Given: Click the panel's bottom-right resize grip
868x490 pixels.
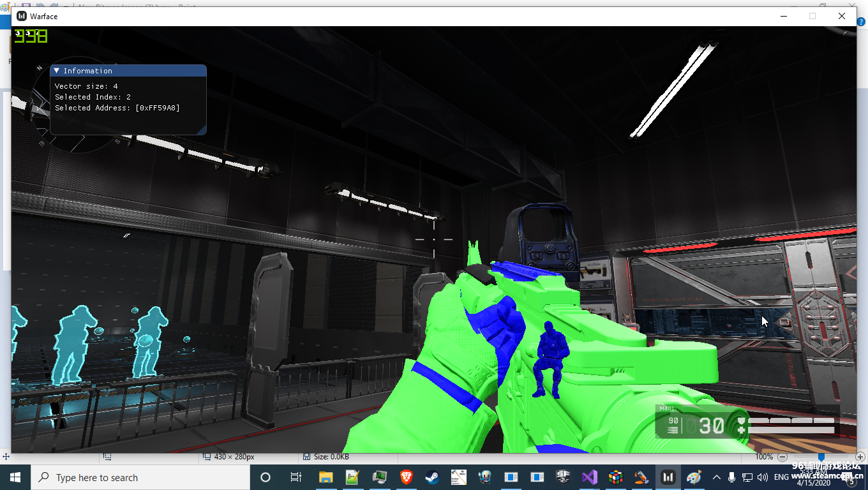Looking at the screenshot, I should tap(202, 131).
